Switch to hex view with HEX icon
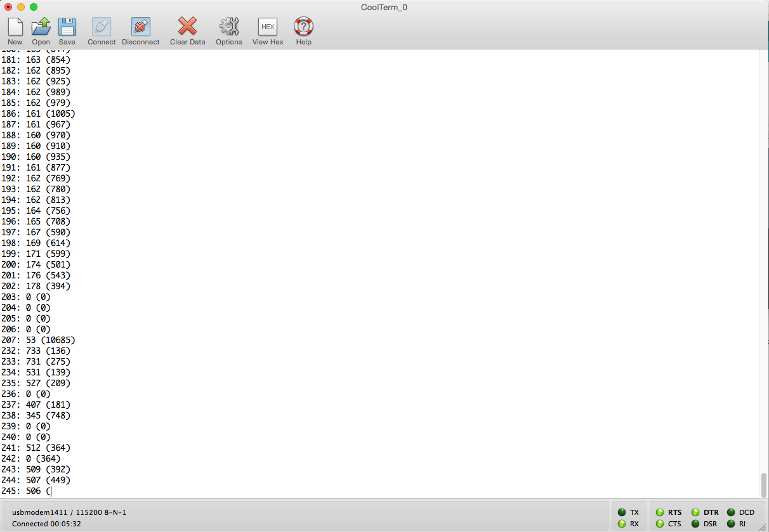Image resolution: width=769 pixels, height=532 pixels. (268, 27)
